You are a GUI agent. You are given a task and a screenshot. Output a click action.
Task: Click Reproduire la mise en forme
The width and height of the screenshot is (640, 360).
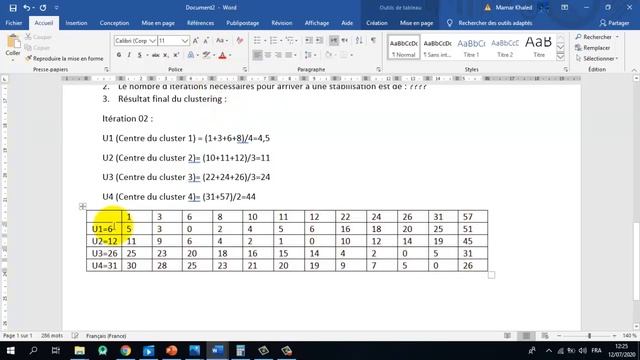(64, 58)
